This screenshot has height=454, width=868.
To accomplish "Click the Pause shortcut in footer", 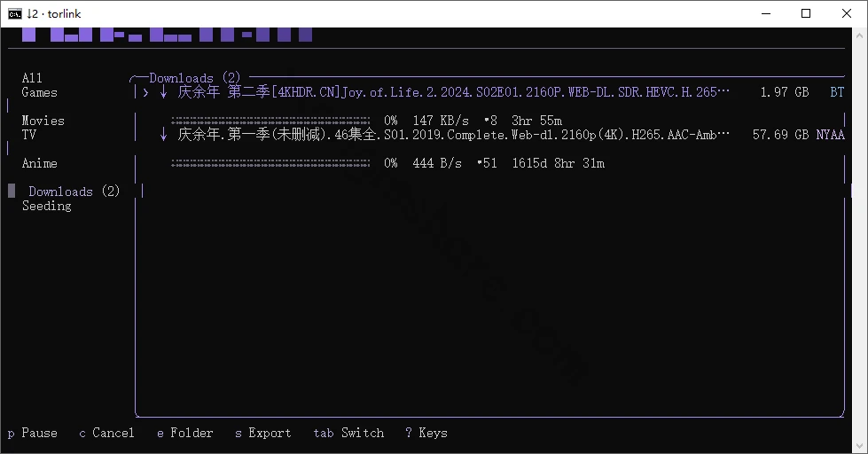I will [33, 433].
